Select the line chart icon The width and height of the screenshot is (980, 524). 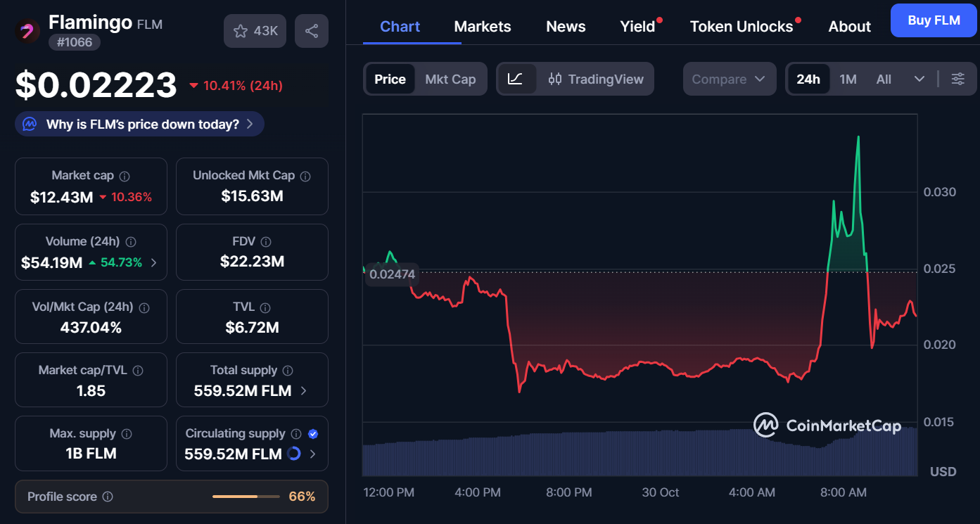pos(516,79)
